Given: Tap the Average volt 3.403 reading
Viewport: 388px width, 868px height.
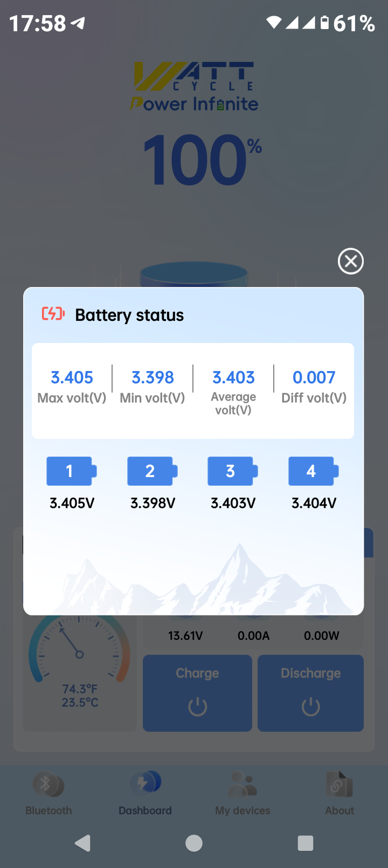Looking at the screenshot, I should coord(233,377).
